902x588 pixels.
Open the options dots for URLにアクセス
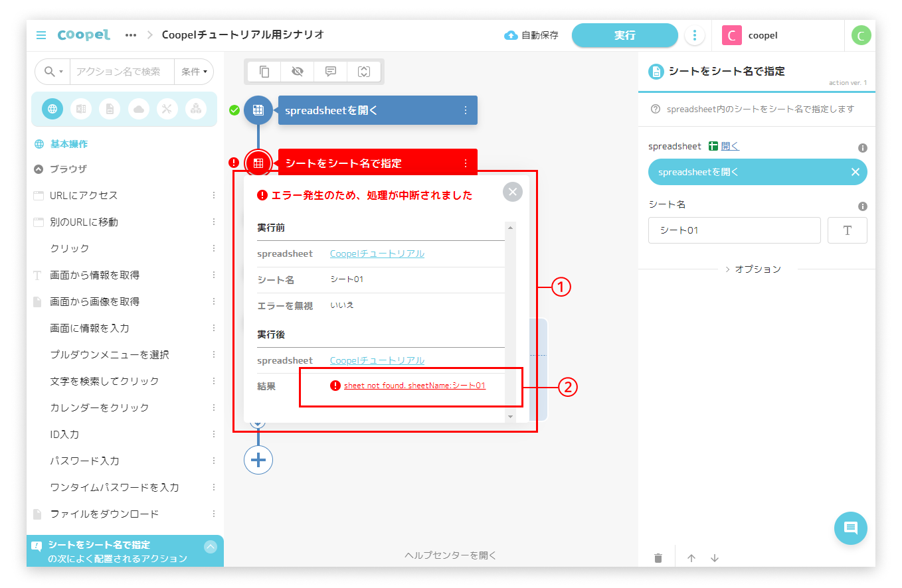click(214, 195)
